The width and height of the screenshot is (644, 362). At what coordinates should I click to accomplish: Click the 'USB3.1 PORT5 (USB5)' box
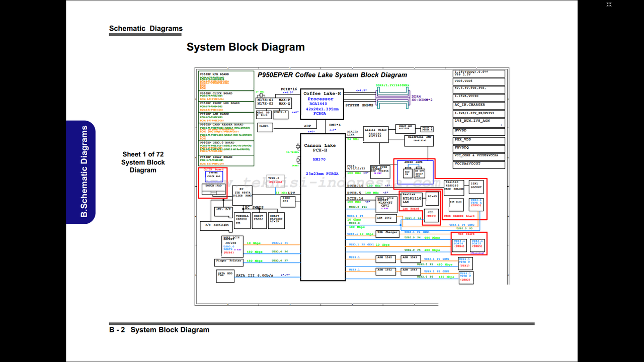tap(477, 244)
